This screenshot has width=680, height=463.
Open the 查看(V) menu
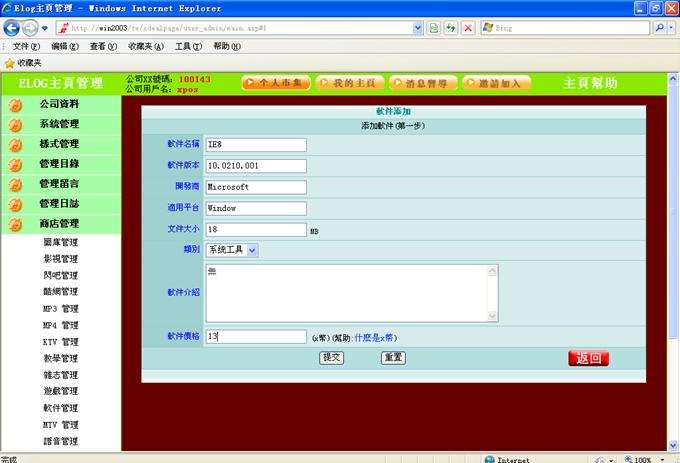coord(103,46)
